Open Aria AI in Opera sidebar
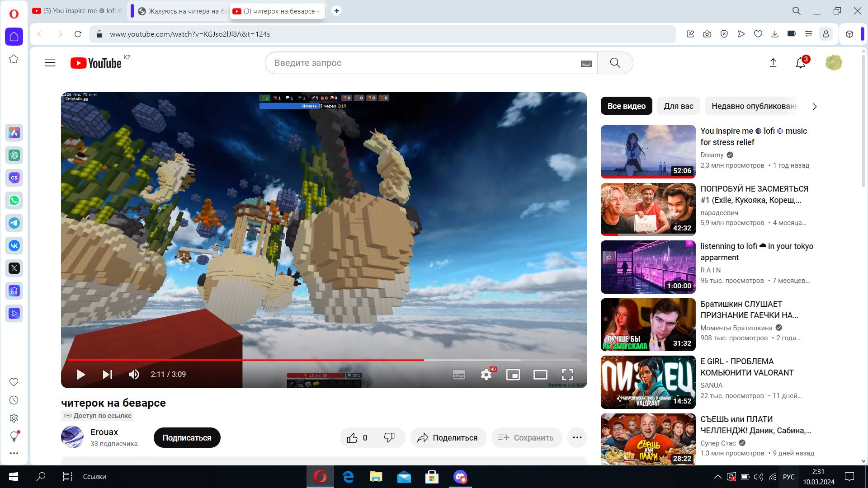 [x=14, y=132]
